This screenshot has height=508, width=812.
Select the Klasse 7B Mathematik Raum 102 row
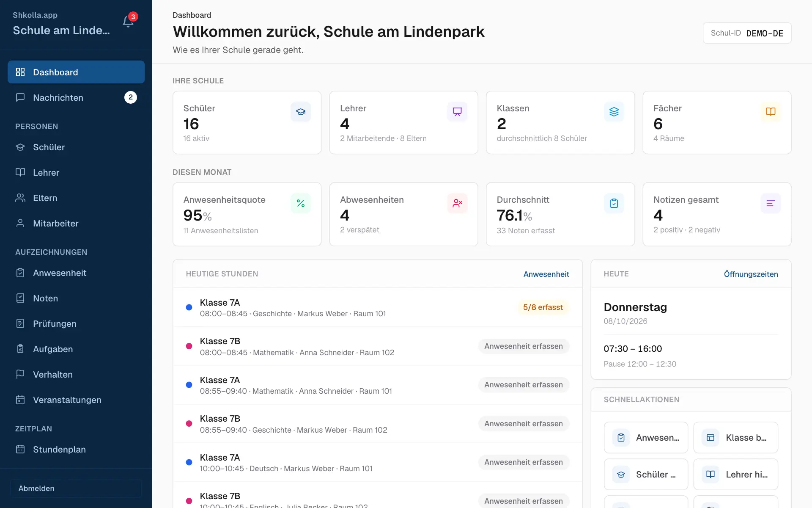378,346
